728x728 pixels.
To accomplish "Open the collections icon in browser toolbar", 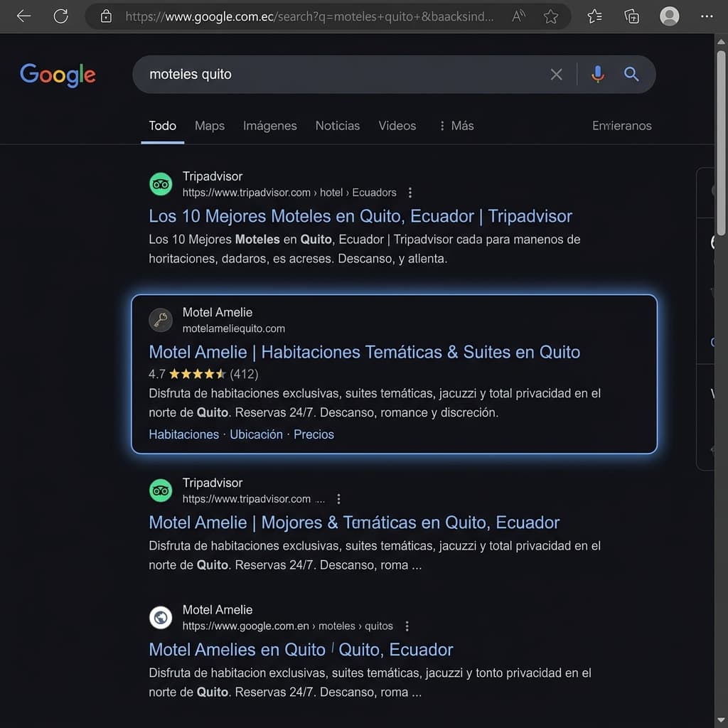I will [x=631, y=16].
